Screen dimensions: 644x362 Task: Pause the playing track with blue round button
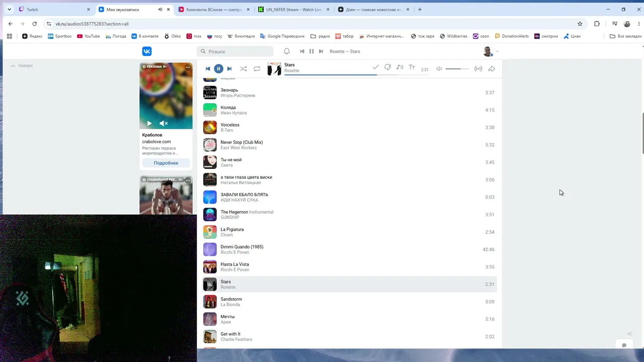218,69
